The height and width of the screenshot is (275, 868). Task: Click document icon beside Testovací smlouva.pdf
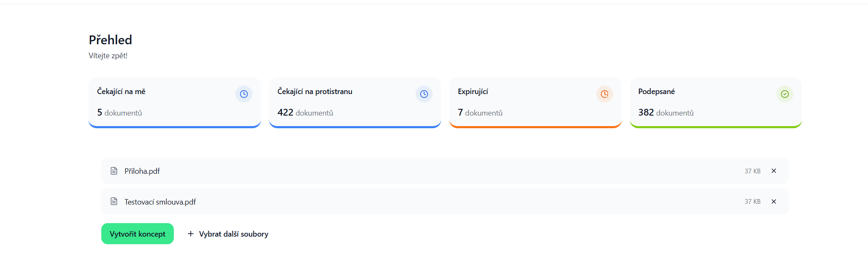tap(114, 201)
